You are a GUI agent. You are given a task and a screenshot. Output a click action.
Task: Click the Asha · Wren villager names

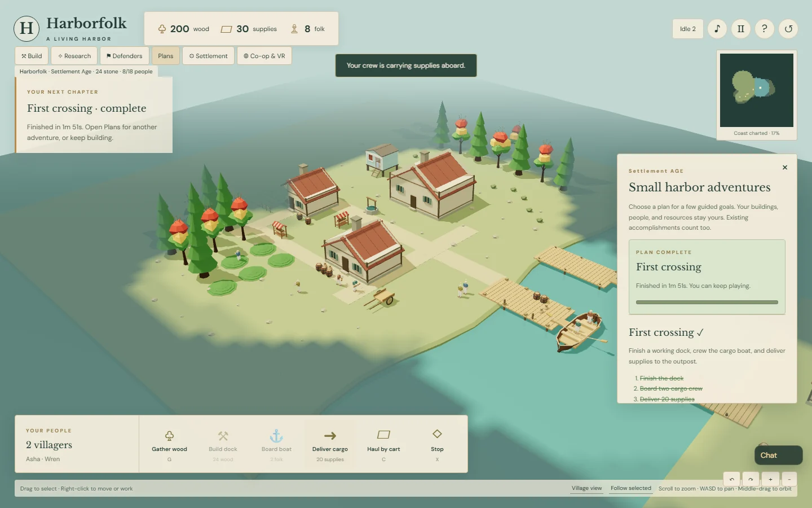[x=43, y=459]
